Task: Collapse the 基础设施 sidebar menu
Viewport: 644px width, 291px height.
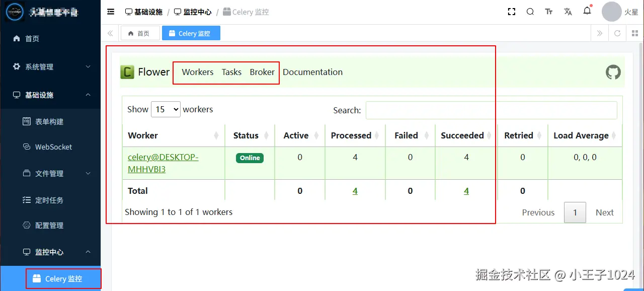Action: coord(50,95)
